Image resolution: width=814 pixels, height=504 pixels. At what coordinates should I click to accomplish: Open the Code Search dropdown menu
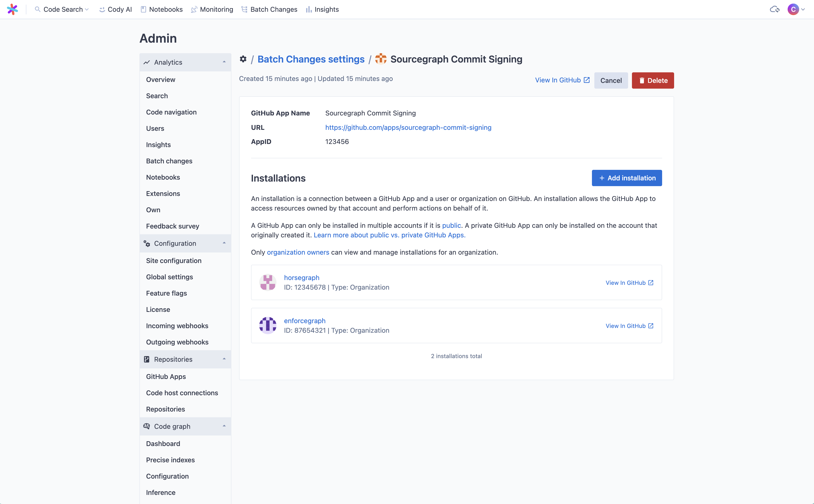tap(63, 9)
